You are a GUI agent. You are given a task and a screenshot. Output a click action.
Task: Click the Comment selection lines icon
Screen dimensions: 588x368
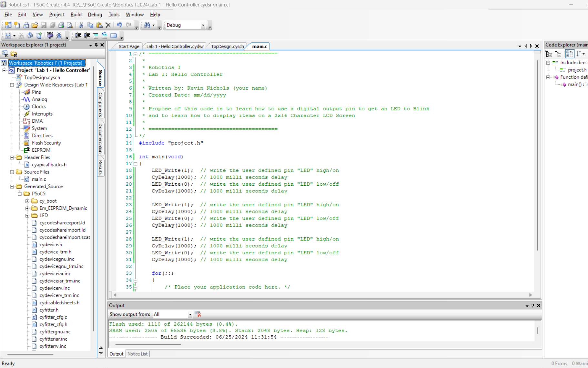(x=96, y=36)
